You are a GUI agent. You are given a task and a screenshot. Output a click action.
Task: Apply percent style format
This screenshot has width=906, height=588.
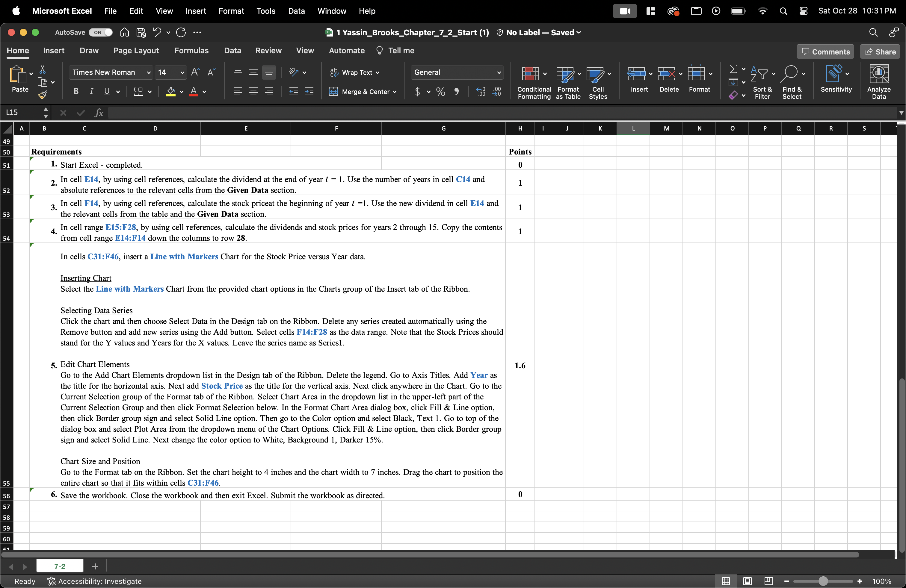[440, 92]
